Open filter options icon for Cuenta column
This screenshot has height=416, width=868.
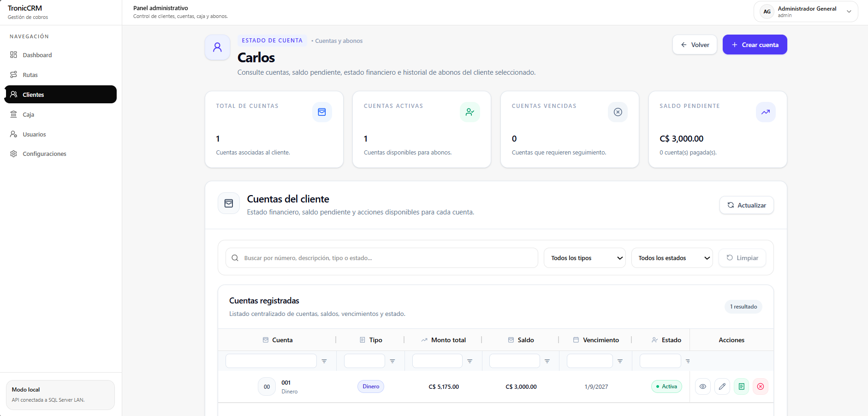pos(324,361)
